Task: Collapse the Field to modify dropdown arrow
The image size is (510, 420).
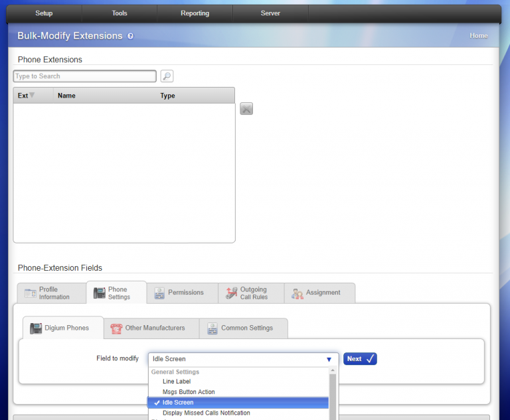Action: click(x=329, y=359)
